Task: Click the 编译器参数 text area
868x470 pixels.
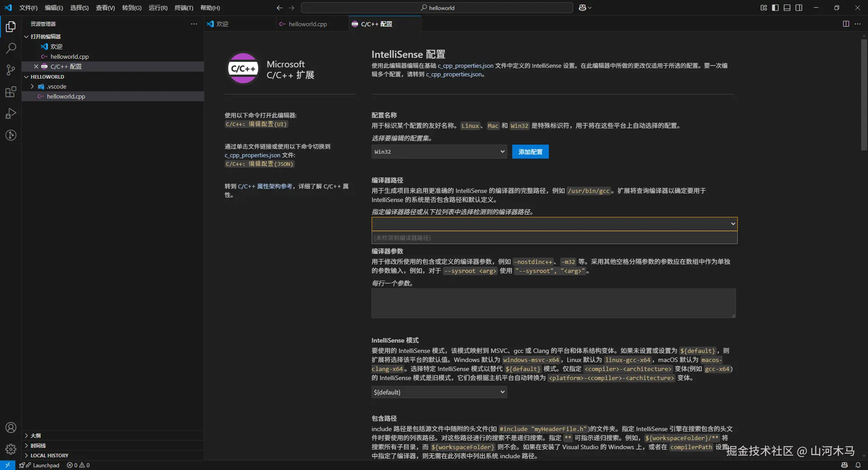Action: pos(554,303)
